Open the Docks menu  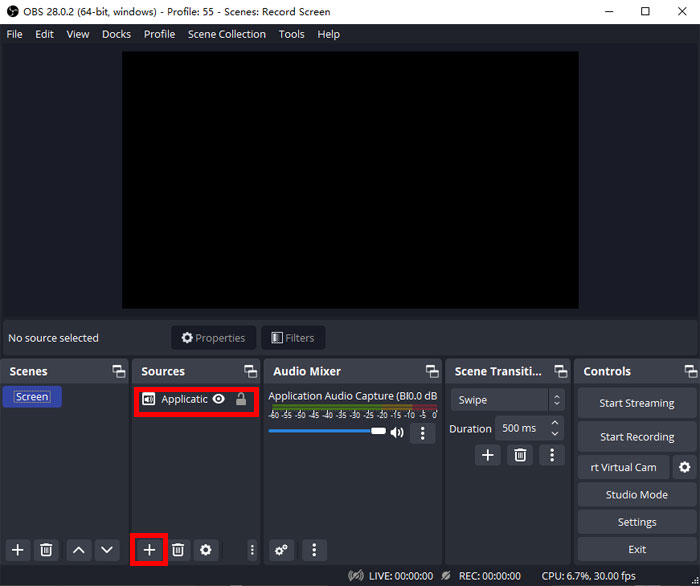117,34
